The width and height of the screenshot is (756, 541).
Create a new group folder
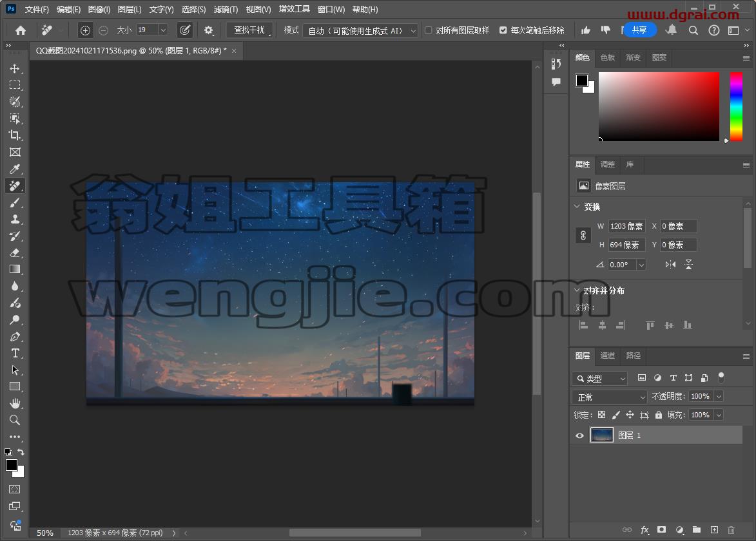point(697,530)
